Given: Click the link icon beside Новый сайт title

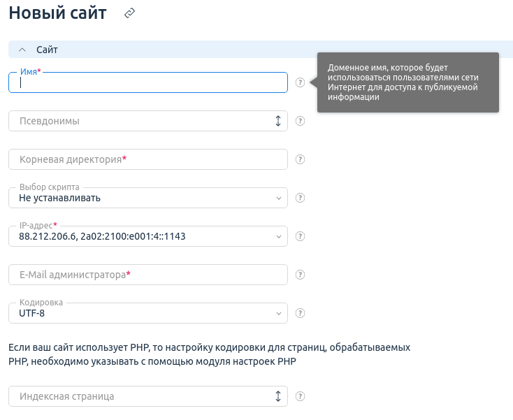Looking at the screenshot, I should (129, 13).
